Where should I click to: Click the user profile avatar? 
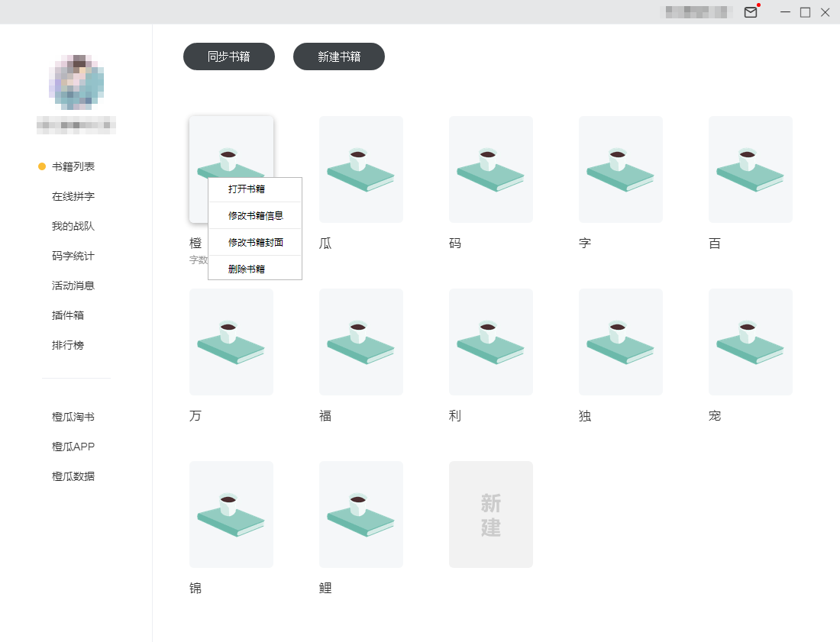coord(76,82)
